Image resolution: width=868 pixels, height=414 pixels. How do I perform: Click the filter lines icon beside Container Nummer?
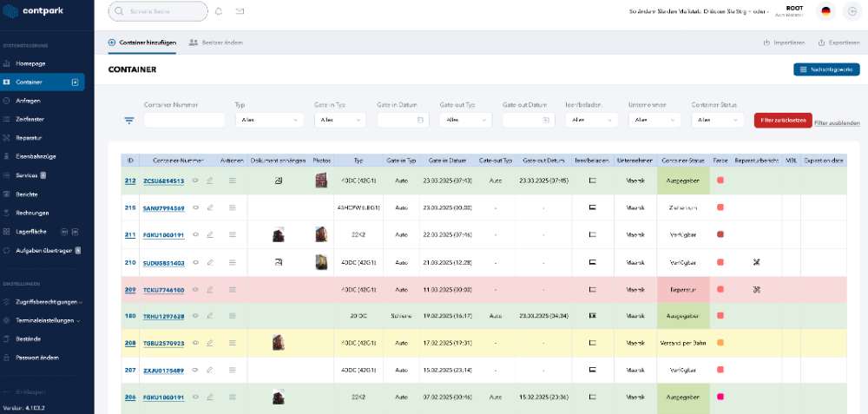click(x=129, y=120)
